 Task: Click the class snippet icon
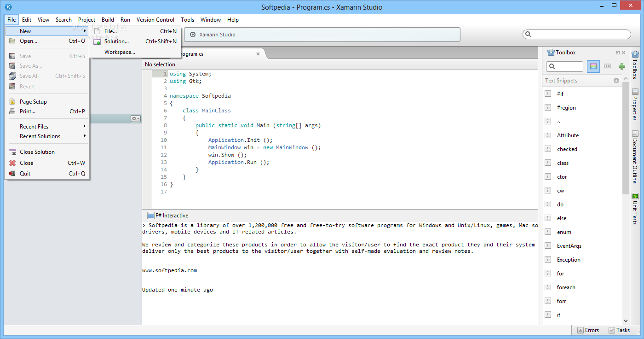point(548,163)
